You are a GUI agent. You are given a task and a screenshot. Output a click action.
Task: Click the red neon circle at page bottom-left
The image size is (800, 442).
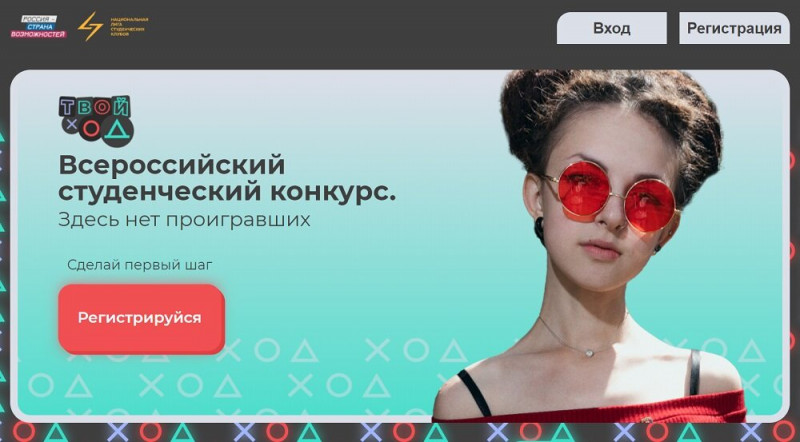(23, 431)
